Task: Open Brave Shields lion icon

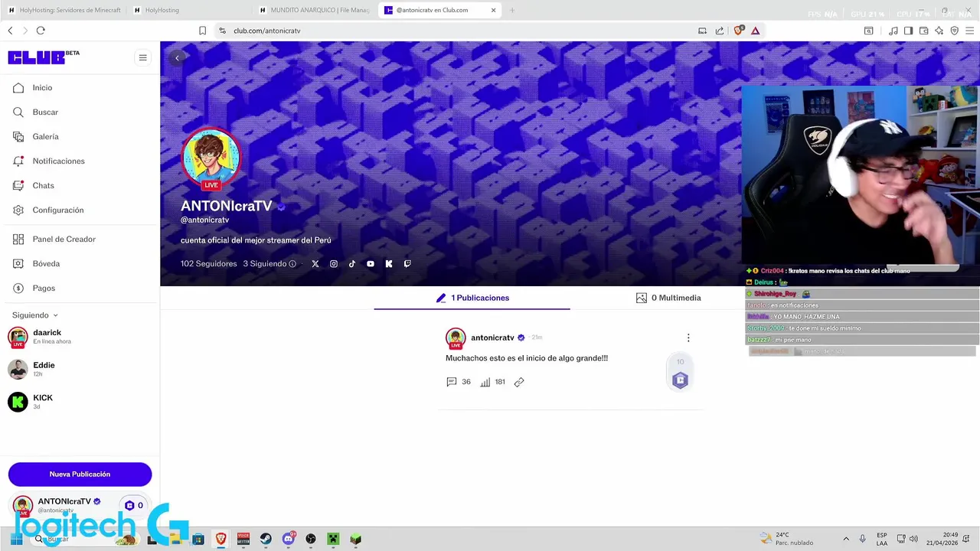Action: 739,31
